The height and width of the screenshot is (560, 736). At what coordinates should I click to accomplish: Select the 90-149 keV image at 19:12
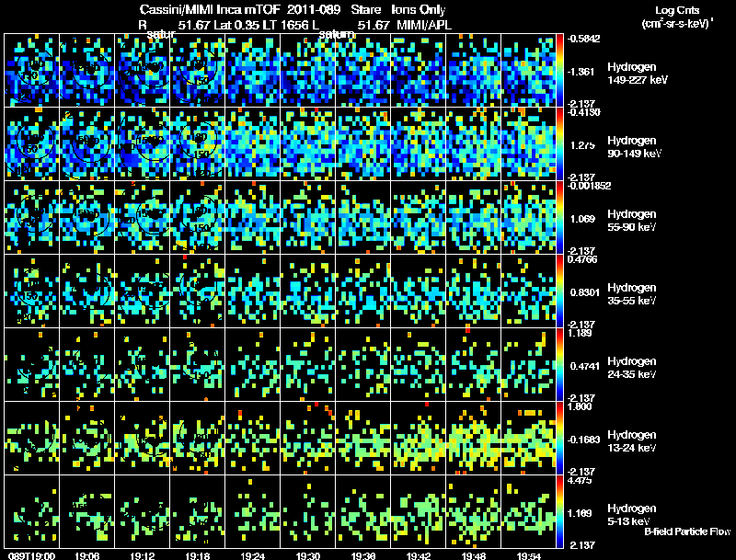pyautogui.click(x=143, y=144)
